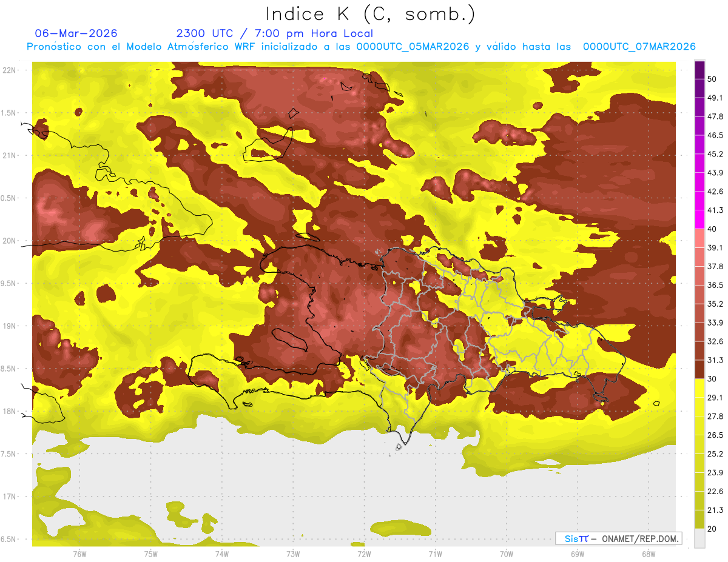Pick the bright yellow swatch between 29.1 and 30

[x=699, y=389]
